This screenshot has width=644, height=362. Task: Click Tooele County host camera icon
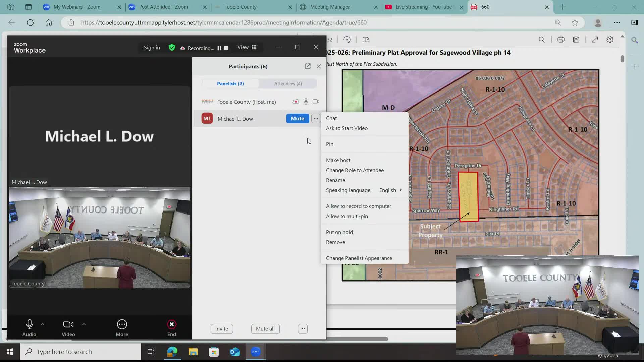click(x=316, y=101)
